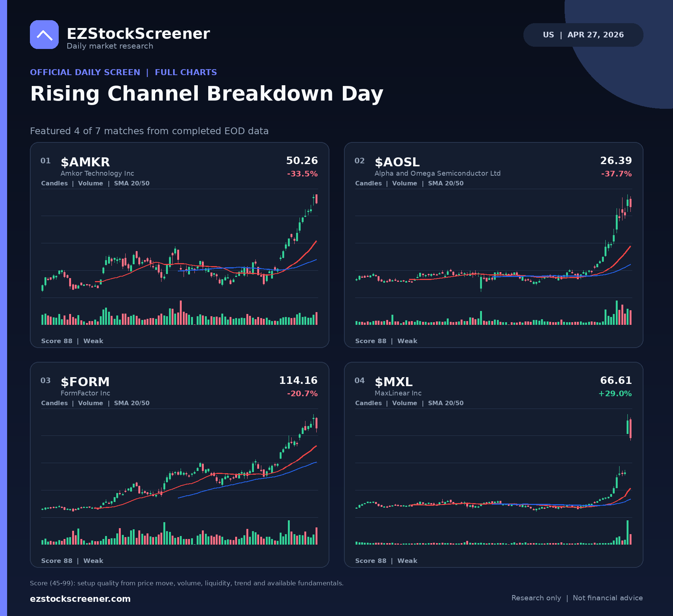This screenshot has height=616, width=673.
Task: Open the AOSL candlestick chart
Action: pyautogui.click(x=494, y=243)
